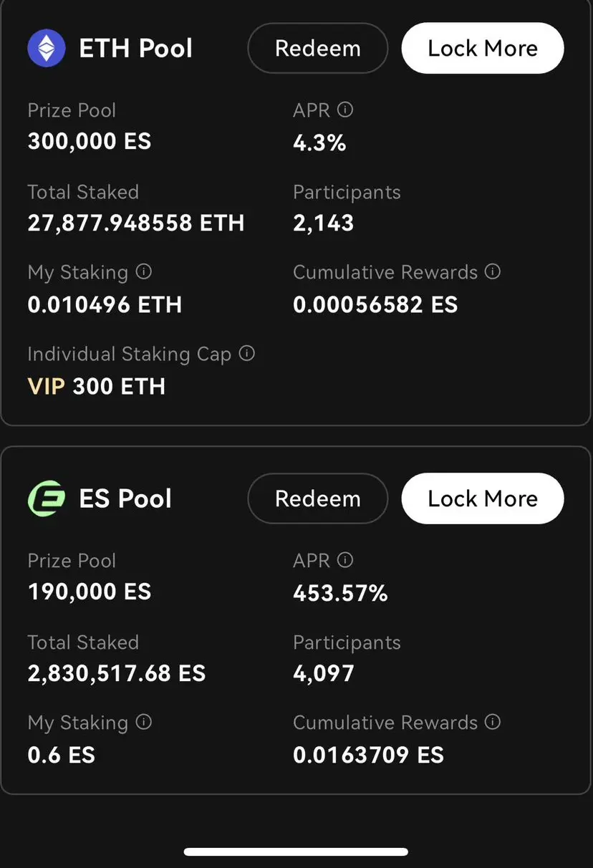Open the My Staking info icon in ES Pool
Screen dimensions: 593x868
144,723
